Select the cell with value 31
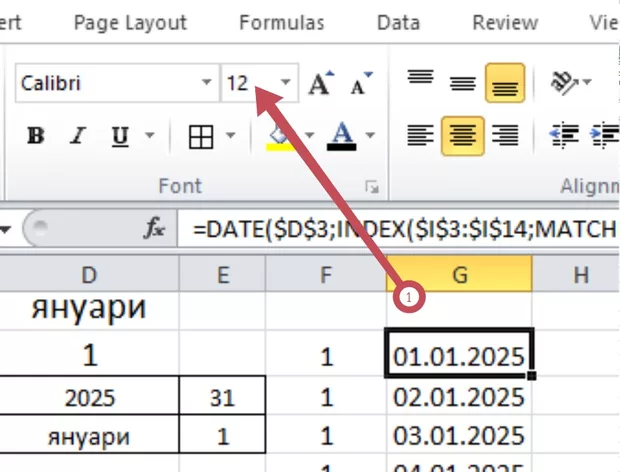The image size is (620, 472). 223,396
